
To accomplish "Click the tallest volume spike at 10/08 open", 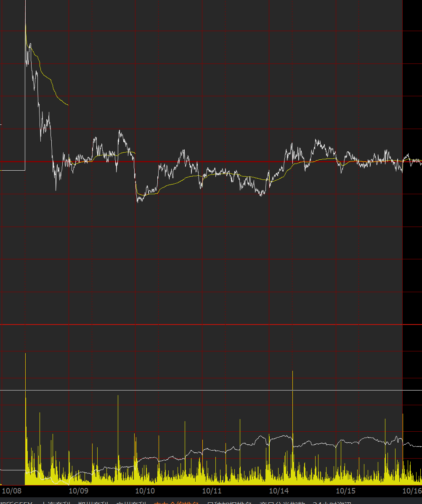I will [x=26, y=355].
